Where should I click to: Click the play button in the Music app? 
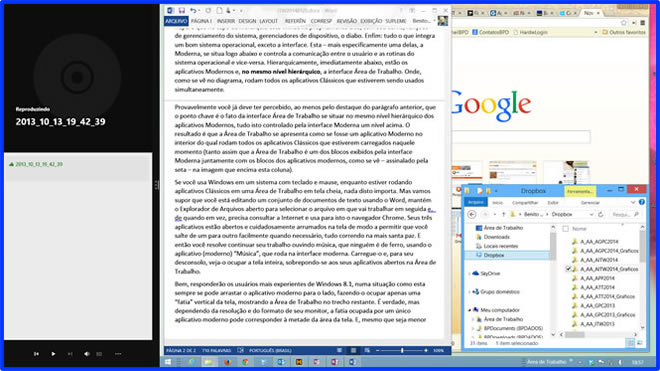click(x=53, y=354)
